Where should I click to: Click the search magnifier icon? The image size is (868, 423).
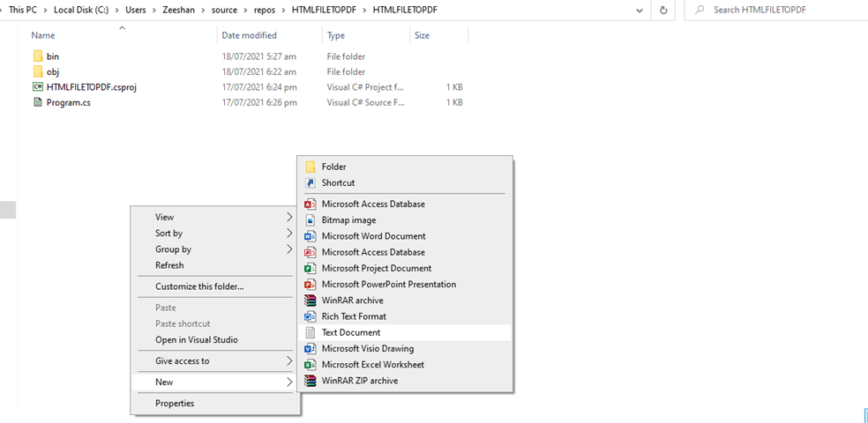pos(700,10)
